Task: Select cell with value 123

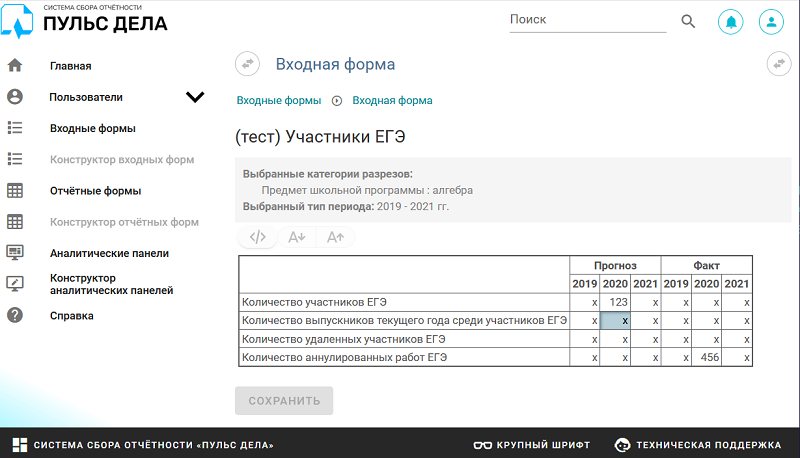Action: pos(615,302)
